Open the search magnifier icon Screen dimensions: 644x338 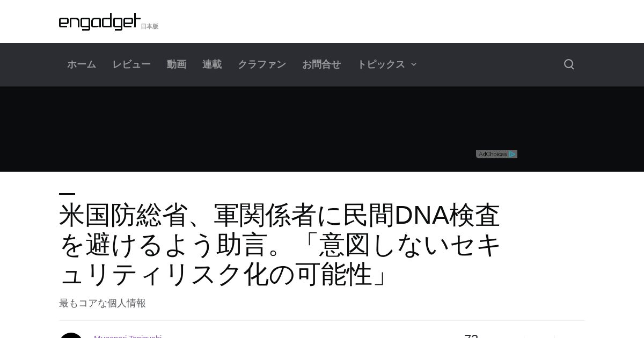[x=569, y=64]
